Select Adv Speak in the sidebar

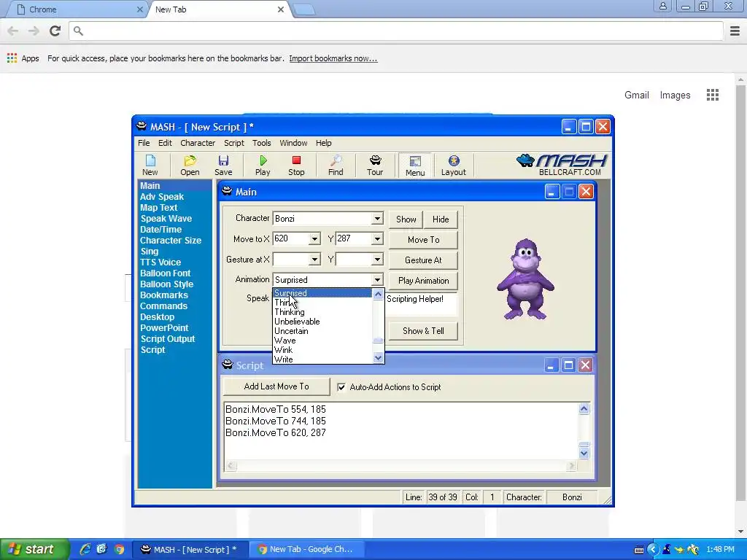coord(162,197)
